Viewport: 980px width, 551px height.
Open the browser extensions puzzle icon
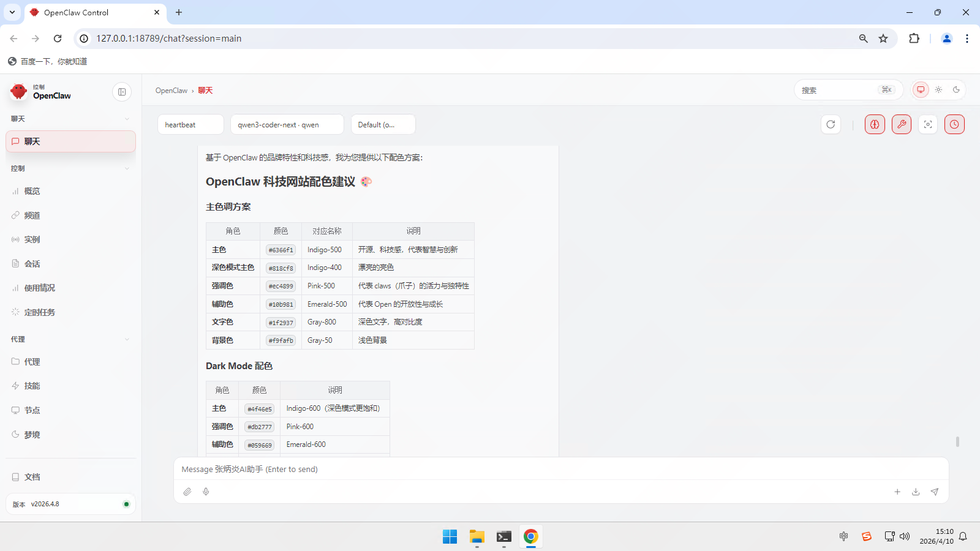point(914,39)
